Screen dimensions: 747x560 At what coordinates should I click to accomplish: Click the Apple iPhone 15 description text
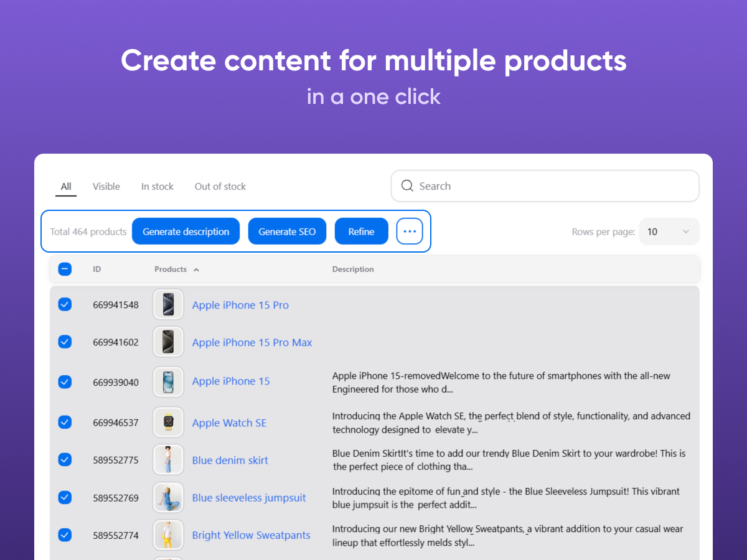(501, 383)
